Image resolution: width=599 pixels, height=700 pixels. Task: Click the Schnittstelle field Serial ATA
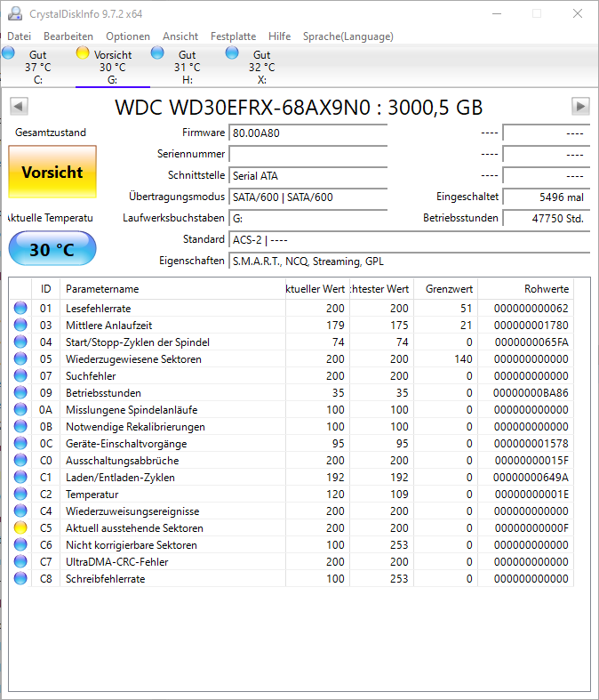click(x=307, y=176)
